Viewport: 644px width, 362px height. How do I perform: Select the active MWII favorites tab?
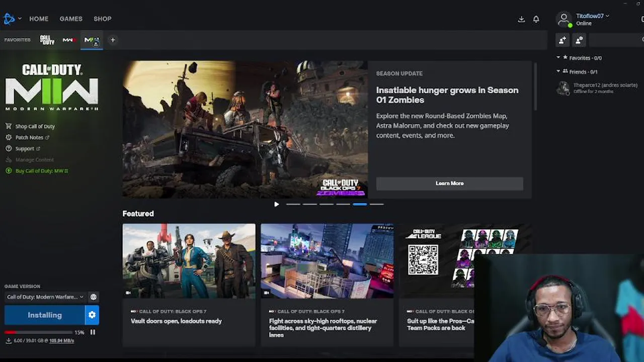tap(92, 40)
